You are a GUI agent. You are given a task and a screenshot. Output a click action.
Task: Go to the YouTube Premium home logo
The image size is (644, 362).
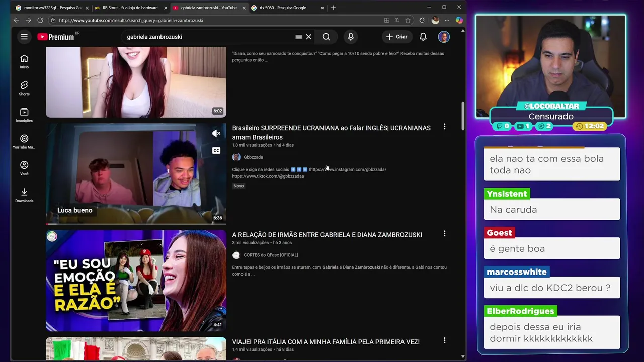click(x=56, y=37)
